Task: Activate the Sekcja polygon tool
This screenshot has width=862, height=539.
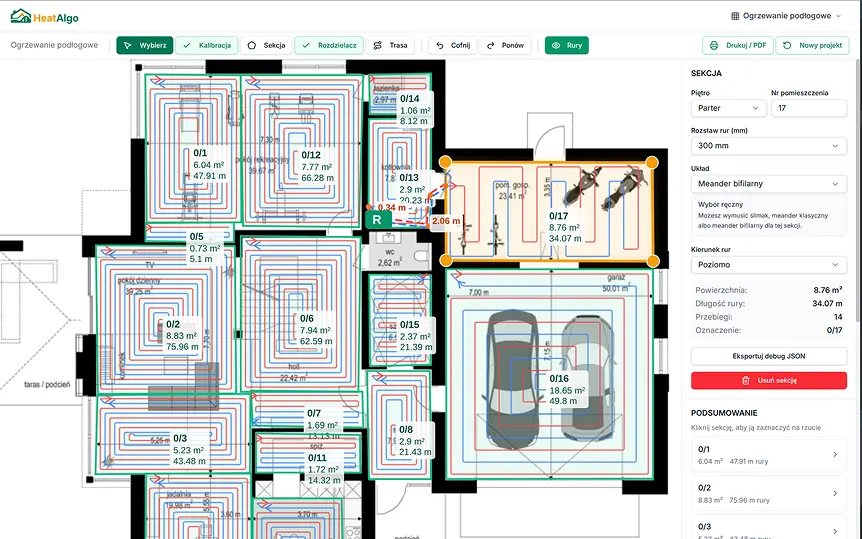Action: pos(266,45)
